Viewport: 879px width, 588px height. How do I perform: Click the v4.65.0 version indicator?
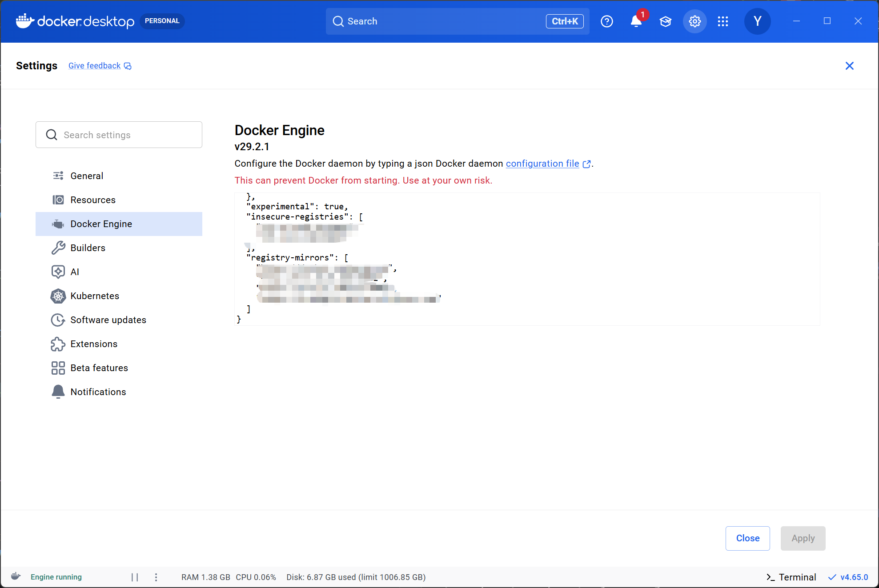[x=848, y=577]
